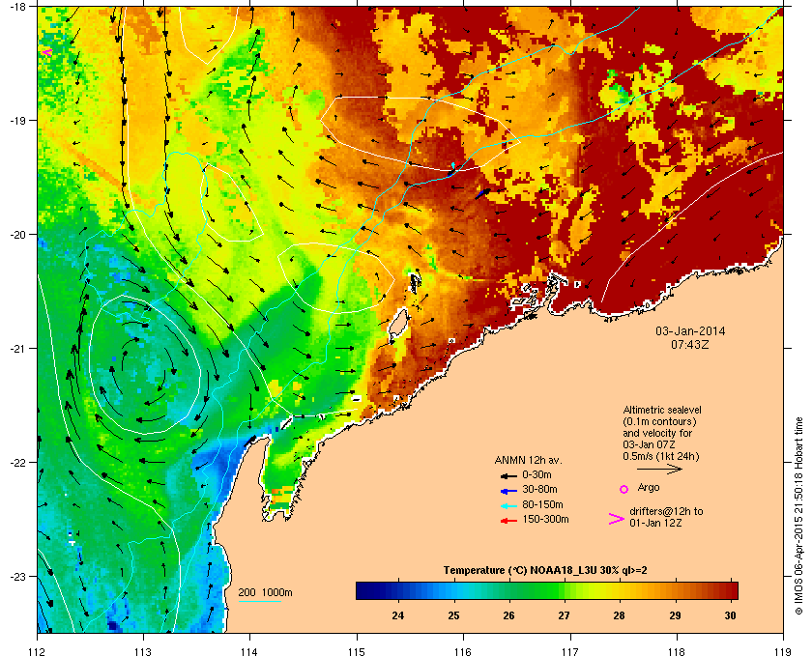Click the colorbar tick label 25
Viewport: 812px width, 657px height.
click(453, 615)
